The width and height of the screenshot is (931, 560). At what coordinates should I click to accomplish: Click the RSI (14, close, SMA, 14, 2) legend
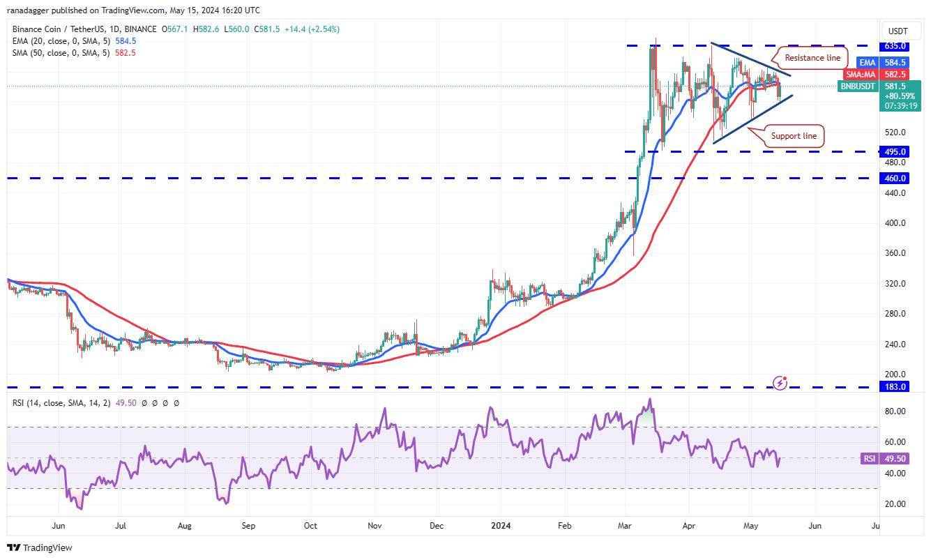[61, 403]
